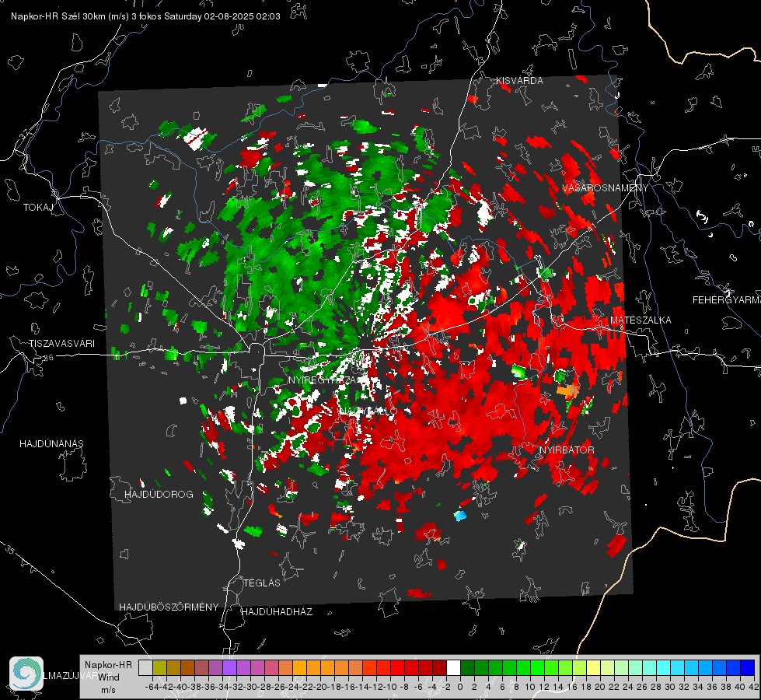Click the HAJDÚBÖSZÖRMÉNY town label

169,607
